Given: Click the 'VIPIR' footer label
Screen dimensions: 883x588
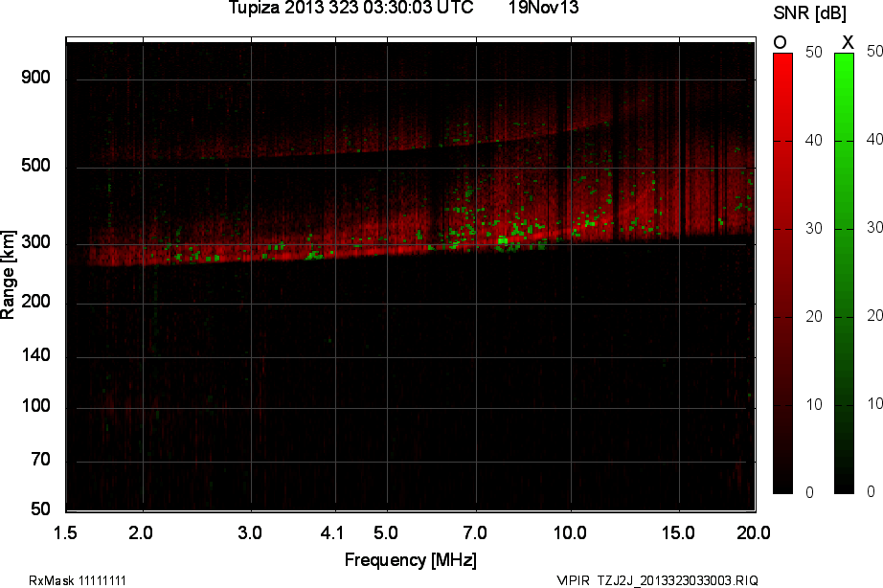Looking at the screenshot, I should (x=573, y=580).
